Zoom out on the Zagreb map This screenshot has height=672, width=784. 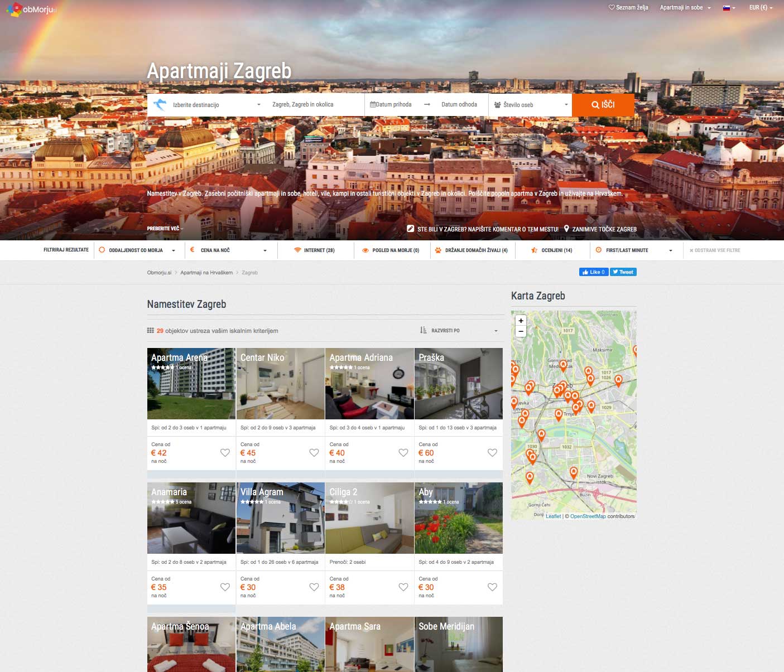coord(521,331)
